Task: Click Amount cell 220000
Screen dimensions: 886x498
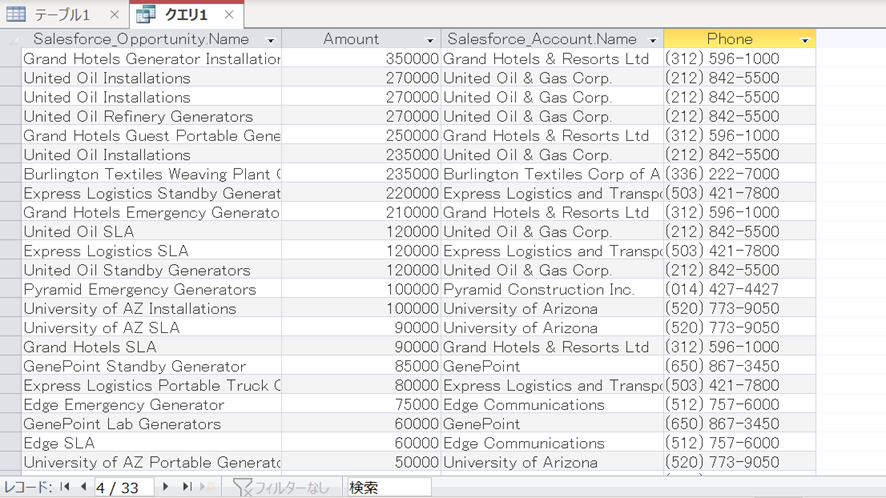Action: pos(361,193)
